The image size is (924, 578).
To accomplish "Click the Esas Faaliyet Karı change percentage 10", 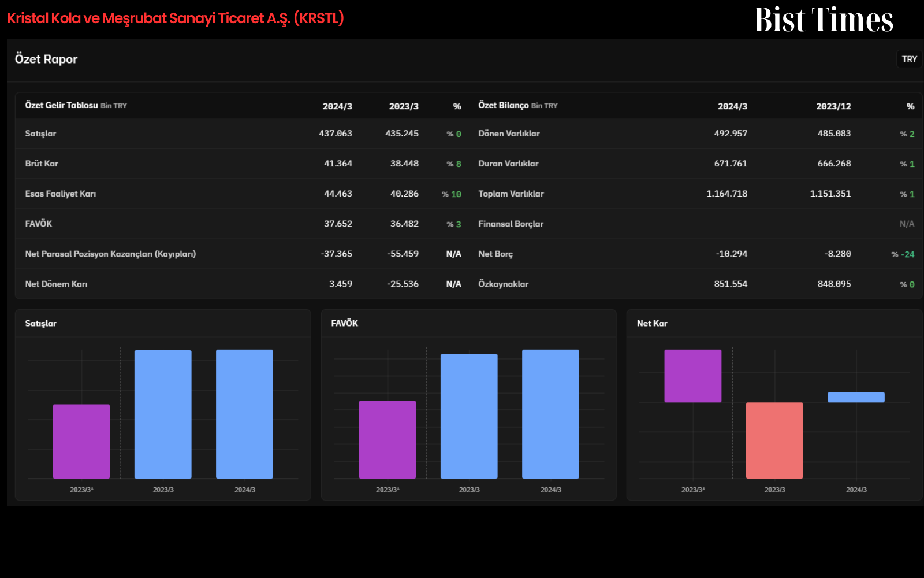I will (x=451, y=194).
